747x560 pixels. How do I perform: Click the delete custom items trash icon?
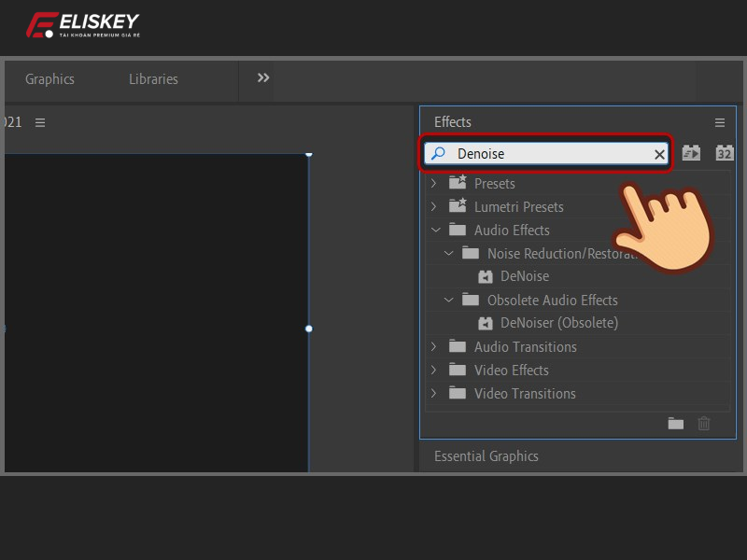[x=704, y=424]
